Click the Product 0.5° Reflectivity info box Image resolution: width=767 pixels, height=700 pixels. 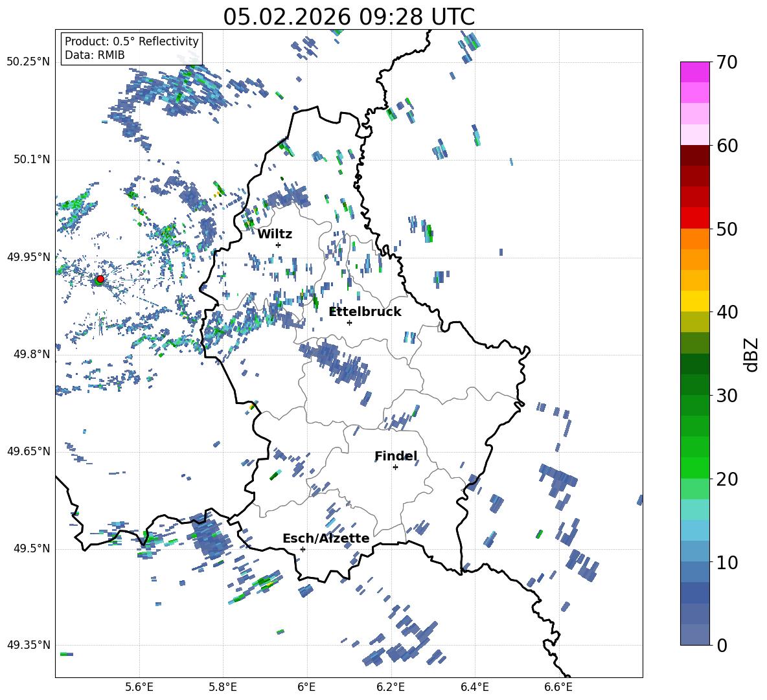[132, 49]
